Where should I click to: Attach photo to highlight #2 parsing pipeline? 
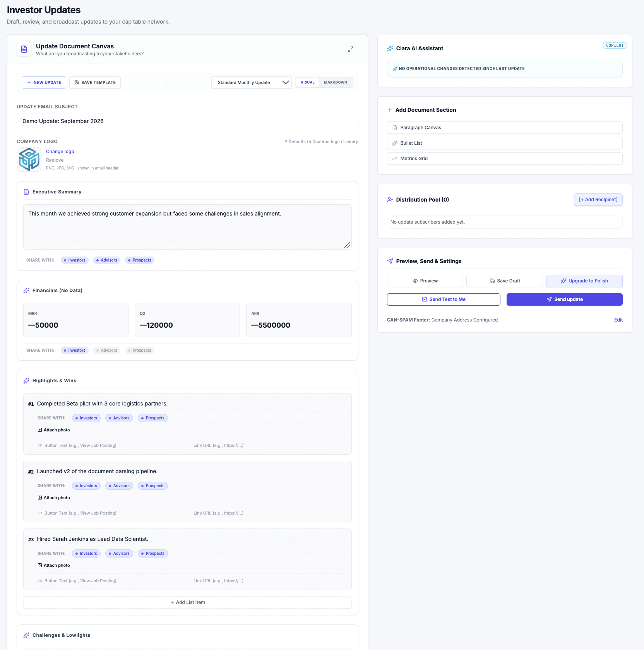(x=54, y=498)
